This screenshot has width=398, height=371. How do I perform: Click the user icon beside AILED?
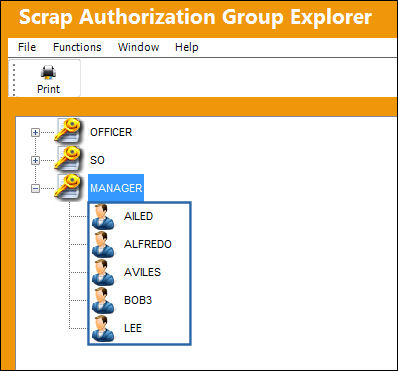pyautogui.click(x=103, y=217)
